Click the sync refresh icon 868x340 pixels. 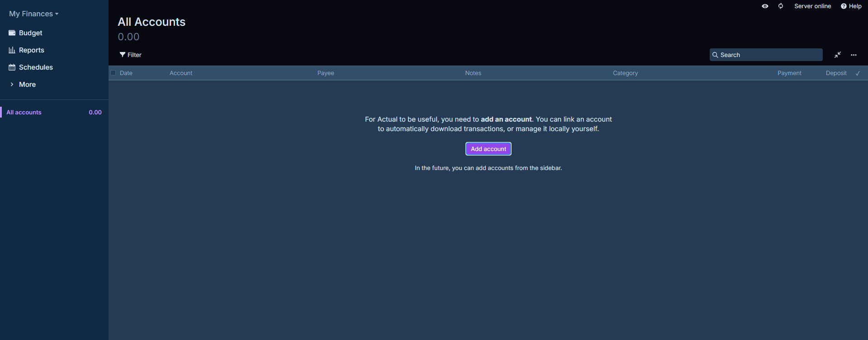(781, 6)
